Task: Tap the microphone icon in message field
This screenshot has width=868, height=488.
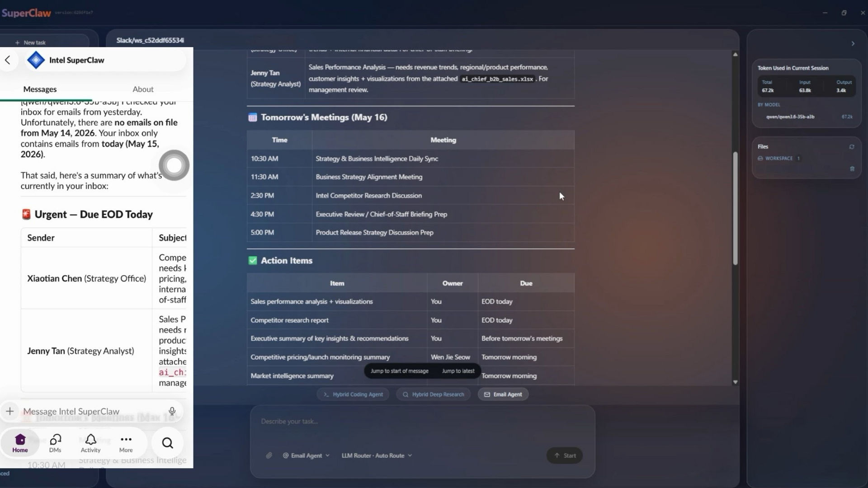Action: (172, 411)
